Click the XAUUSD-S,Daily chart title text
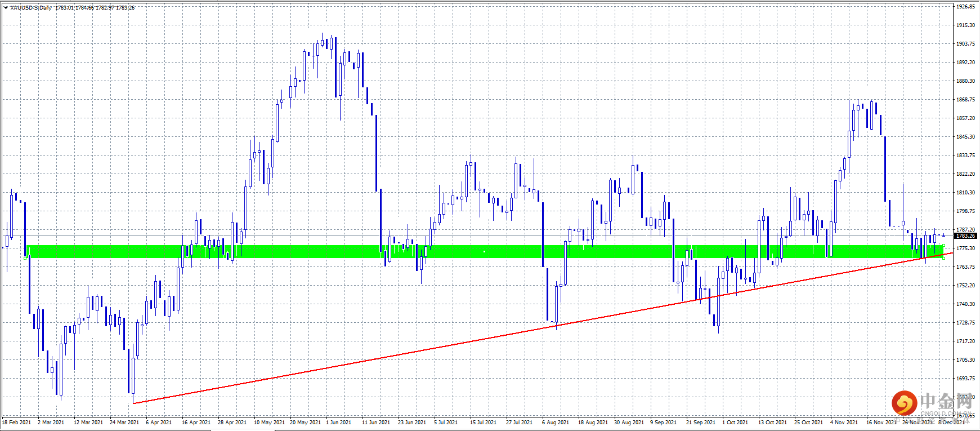 coord(31,8)
